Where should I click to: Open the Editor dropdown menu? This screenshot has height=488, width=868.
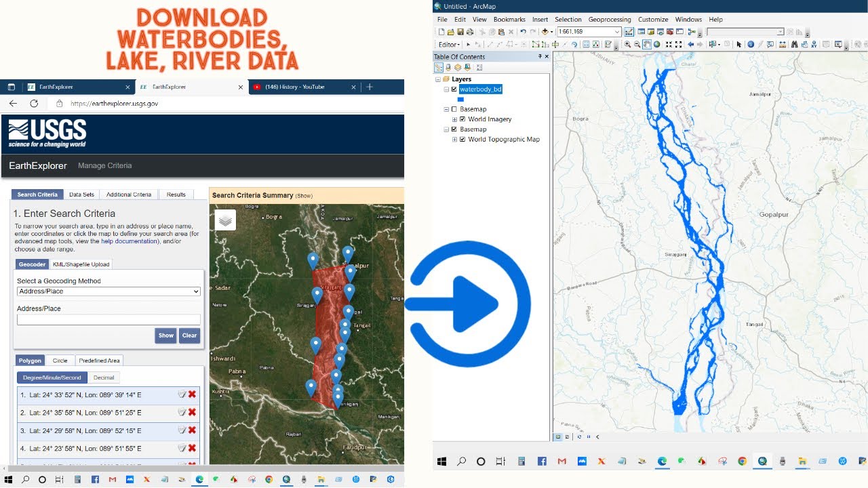450,45
